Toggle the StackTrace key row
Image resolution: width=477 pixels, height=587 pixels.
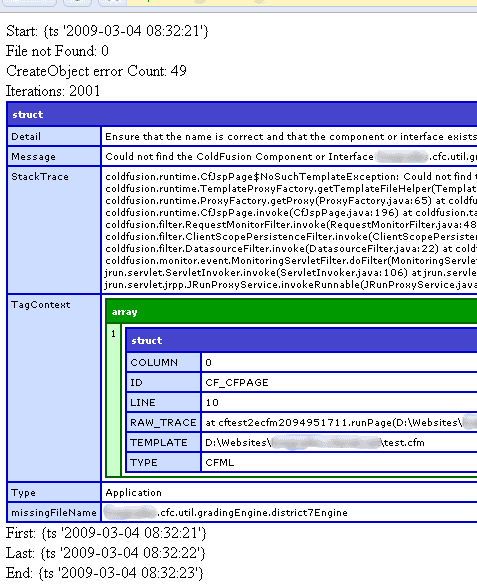point(54,230)
